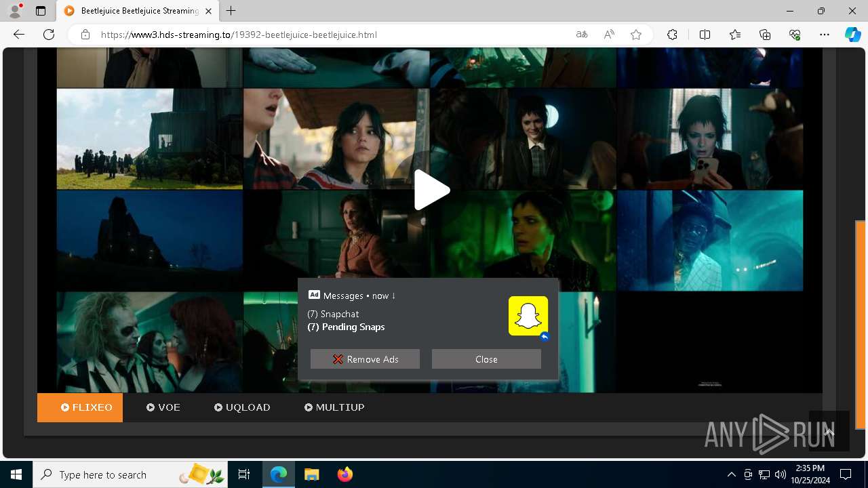Image resolution: width=868 pixels, height=488 pixels.
Task: Open Edge Settings and more menu
Action: (x=825, y=35)
